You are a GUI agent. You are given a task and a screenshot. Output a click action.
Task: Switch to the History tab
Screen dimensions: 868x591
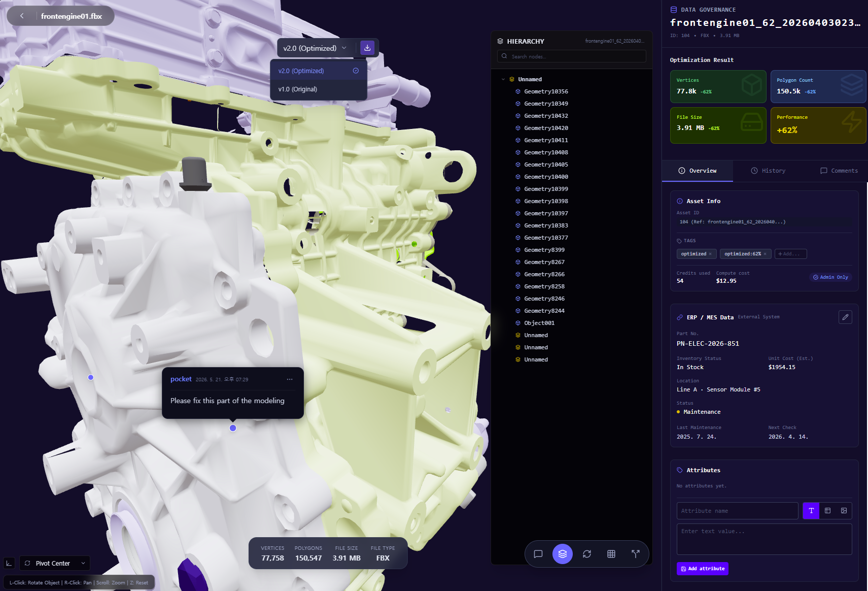point(768,171)
